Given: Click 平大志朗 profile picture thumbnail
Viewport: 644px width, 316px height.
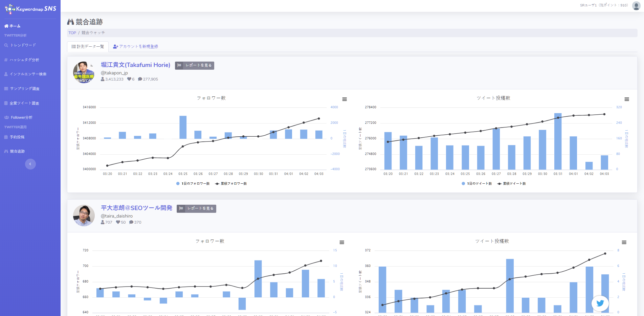Looking at the screenshot, I should [84, 216].
